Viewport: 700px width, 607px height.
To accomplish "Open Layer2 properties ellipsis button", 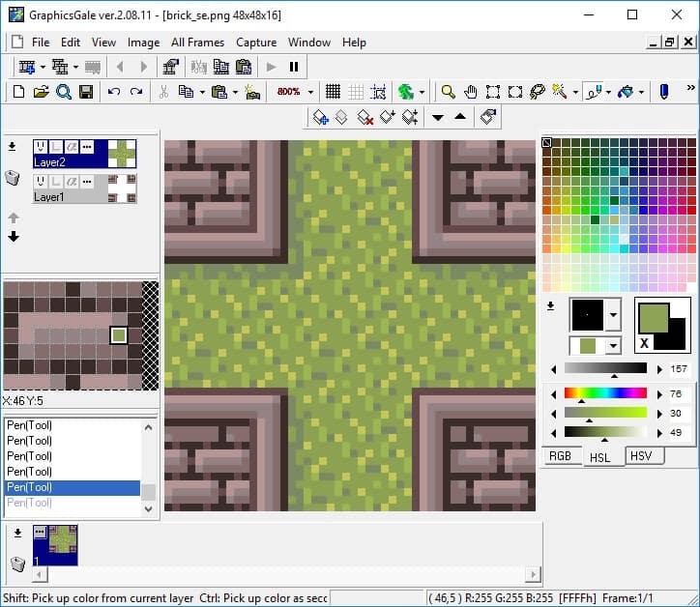I will click(87, 146).
